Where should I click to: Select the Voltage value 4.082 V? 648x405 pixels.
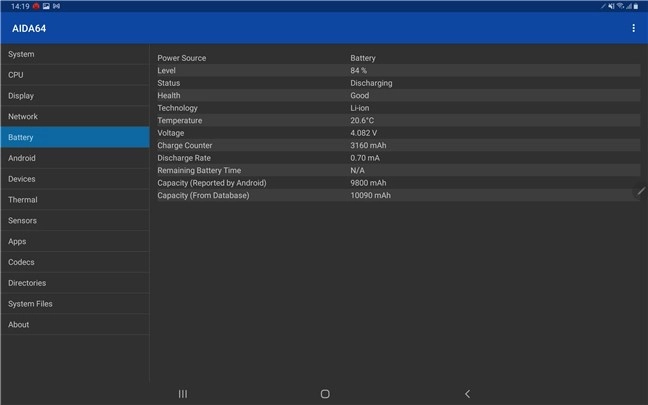363,133
